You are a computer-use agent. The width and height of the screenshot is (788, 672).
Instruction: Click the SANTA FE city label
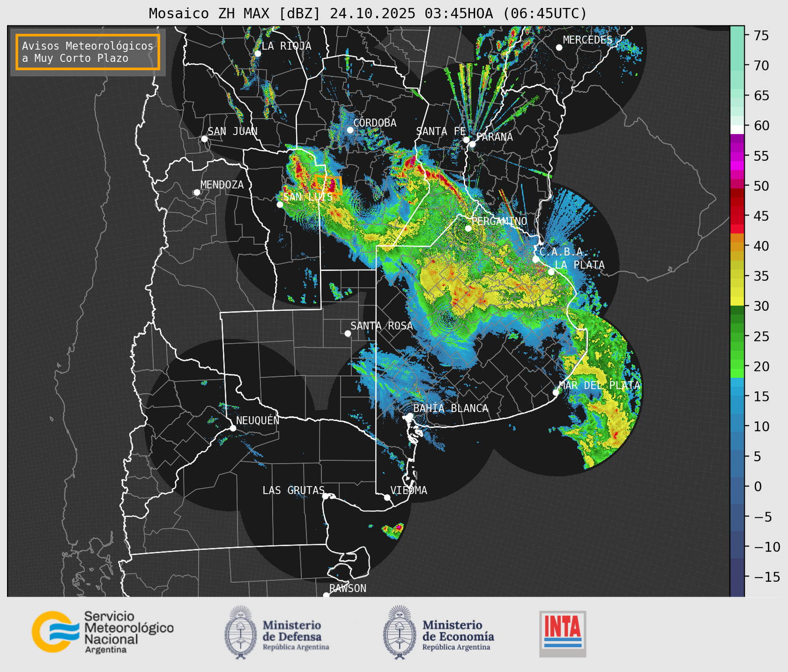[441, 131]
